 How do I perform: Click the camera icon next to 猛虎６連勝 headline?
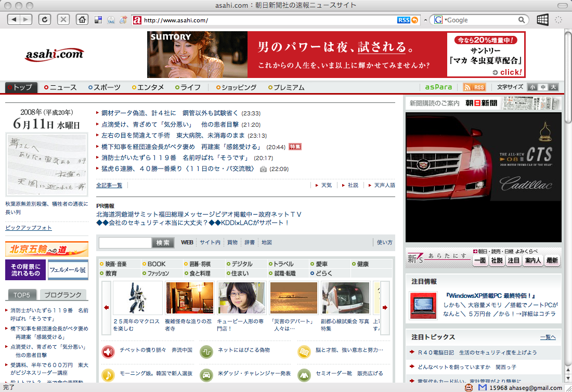(x=263, y=169)
